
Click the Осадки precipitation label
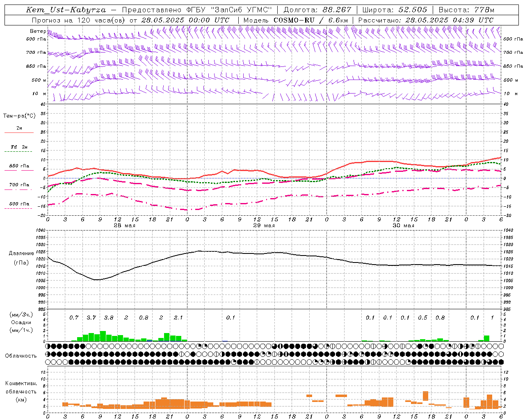click(x=21, y=322)
